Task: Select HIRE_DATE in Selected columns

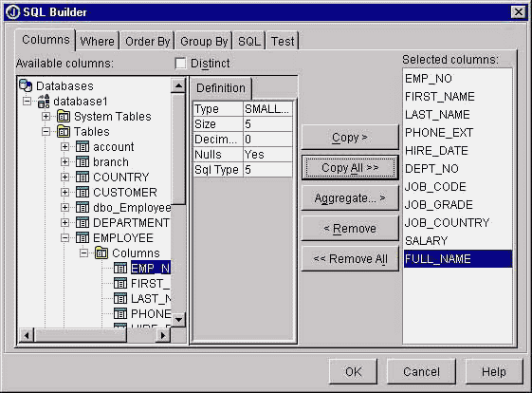Action: [x=457, y=151]
